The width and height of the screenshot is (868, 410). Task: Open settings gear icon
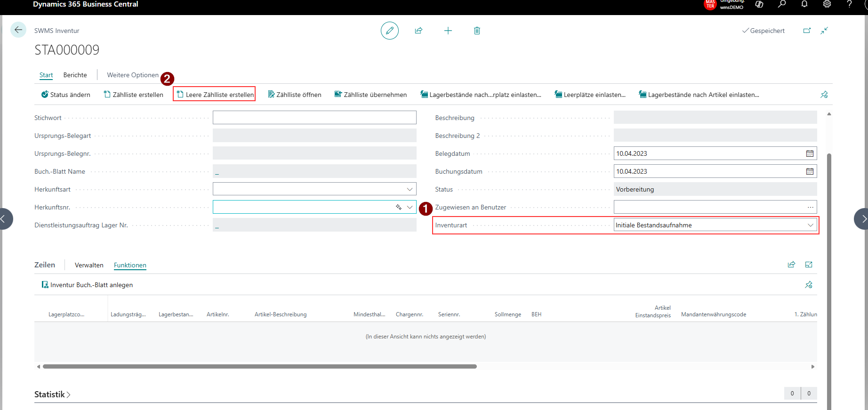(x=827, y=4)
